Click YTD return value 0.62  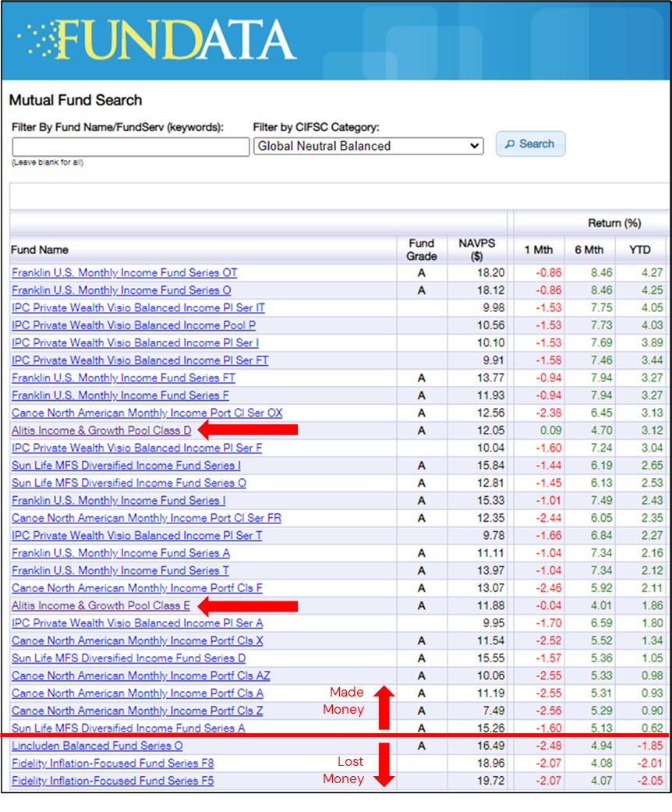coord(652,728)
